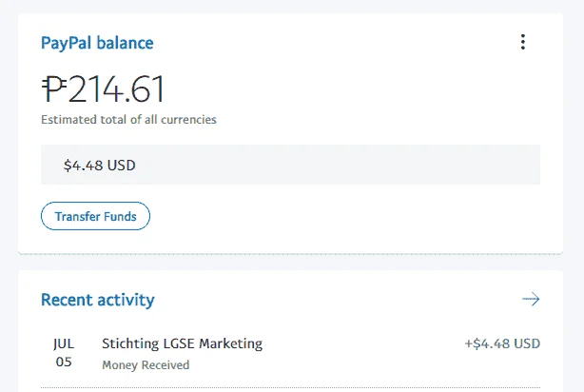Click the 05 day number of the transaction
Screen dimensions: 584x392
(x=64, y=362)
